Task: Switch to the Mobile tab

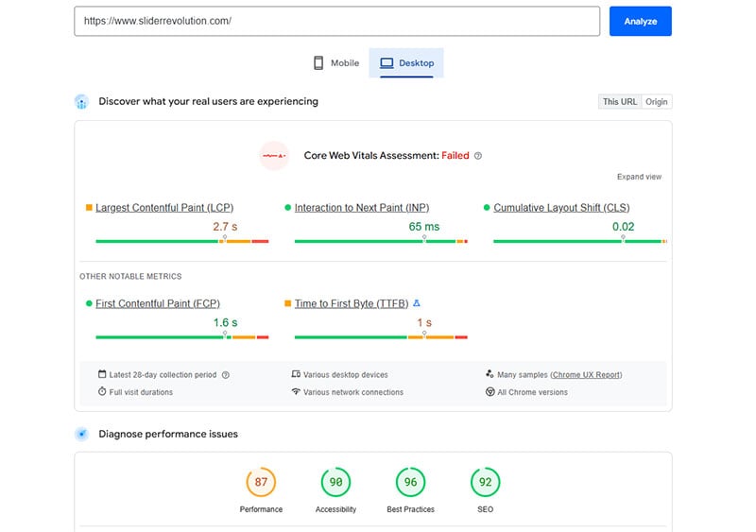Action: 336,62
